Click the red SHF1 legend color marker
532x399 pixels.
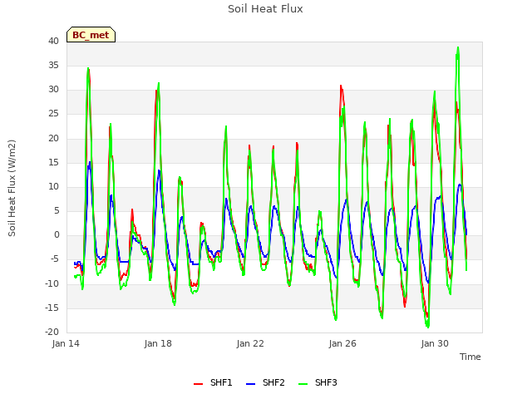[x=198, y=384]
